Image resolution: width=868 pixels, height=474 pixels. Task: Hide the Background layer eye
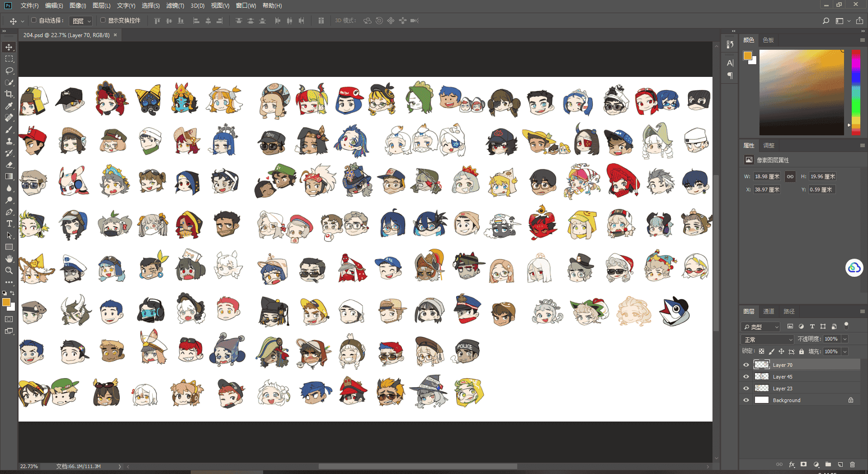pyautogui.click(x=746, y=400)
